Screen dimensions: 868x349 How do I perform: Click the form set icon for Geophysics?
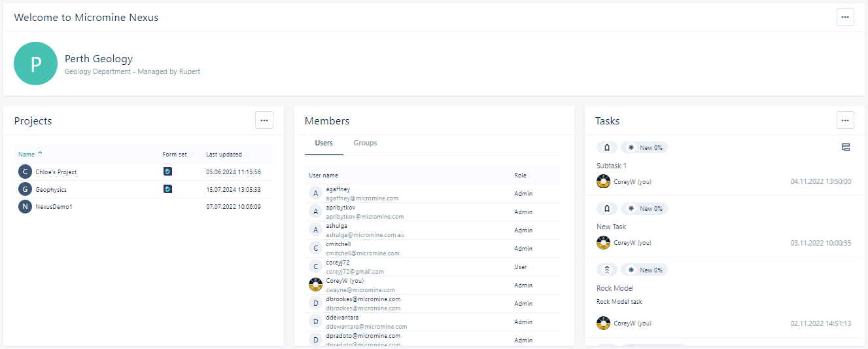167,189
